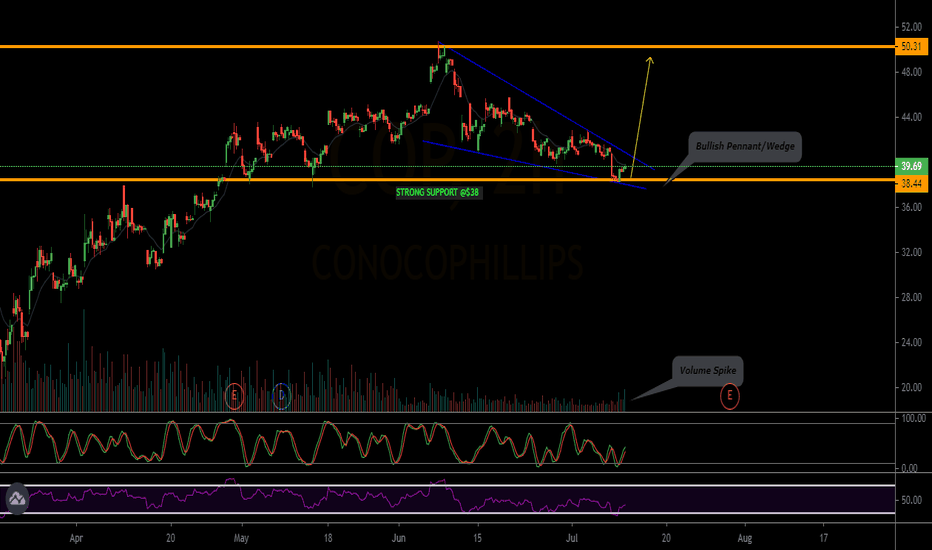Select the yellow projection arrow drawing
This screenshot has height=550, width=932.
point(641,116)
